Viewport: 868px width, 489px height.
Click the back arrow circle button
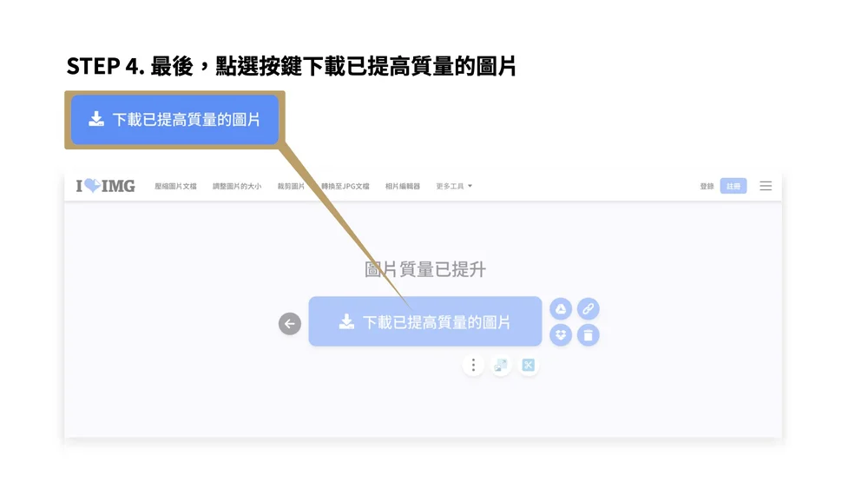click(x=290, y=324)
